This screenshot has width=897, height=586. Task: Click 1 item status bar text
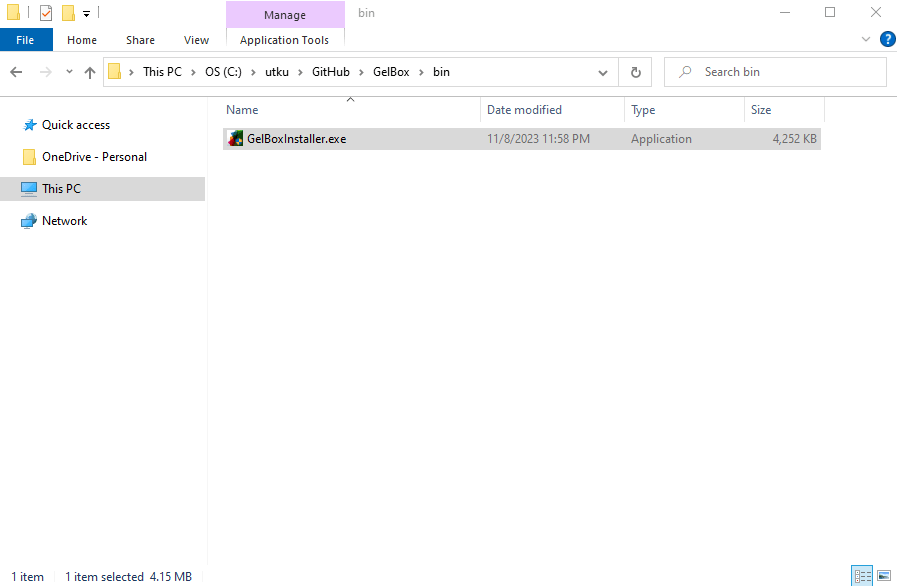click(27, 577)
